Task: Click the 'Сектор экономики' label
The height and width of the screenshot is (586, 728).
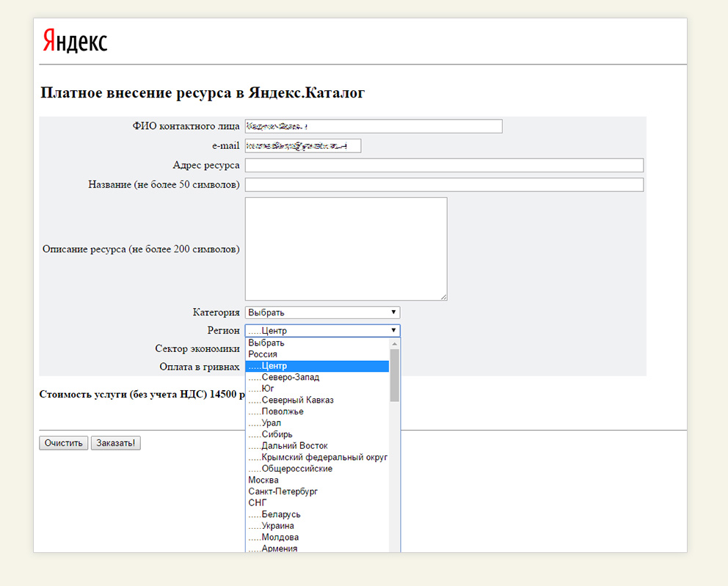Action: pyautogui.click(x=197, y=348)
